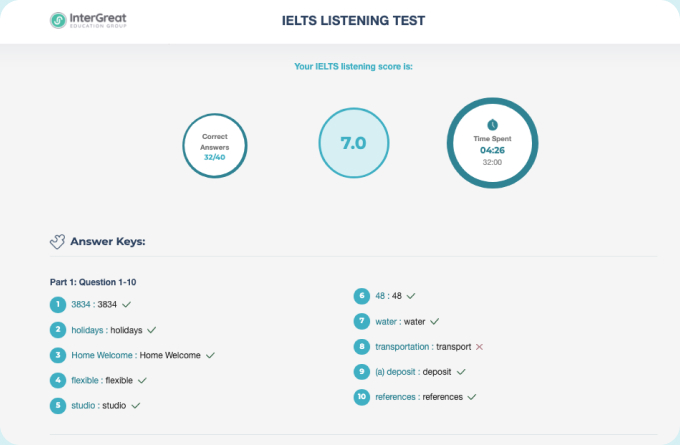
Task: Click the checkmark beside references
Action: [x=472, y=397]
